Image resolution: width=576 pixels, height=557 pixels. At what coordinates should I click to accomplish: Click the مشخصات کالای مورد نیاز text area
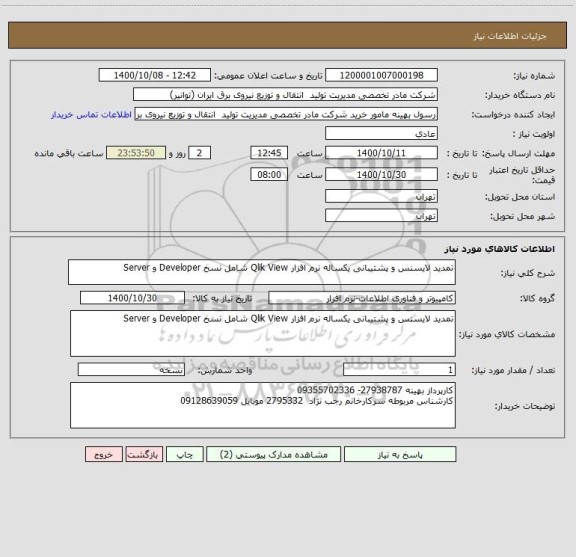[263, 334]
